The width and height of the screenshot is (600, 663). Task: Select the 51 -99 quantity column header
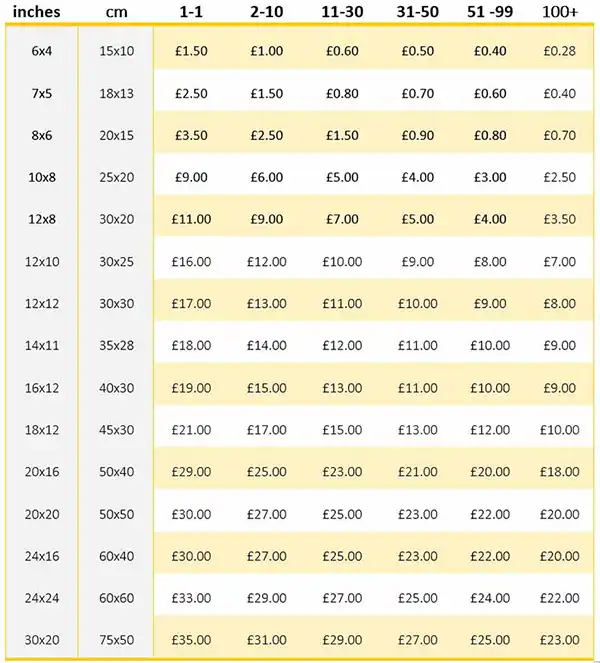click(x=490, y=11)
